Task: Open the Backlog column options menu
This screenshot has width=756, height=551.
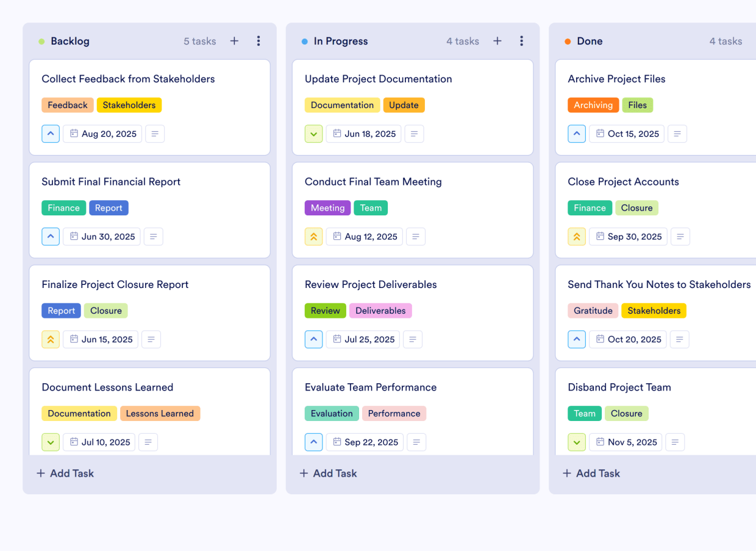Action: [259, 41]
